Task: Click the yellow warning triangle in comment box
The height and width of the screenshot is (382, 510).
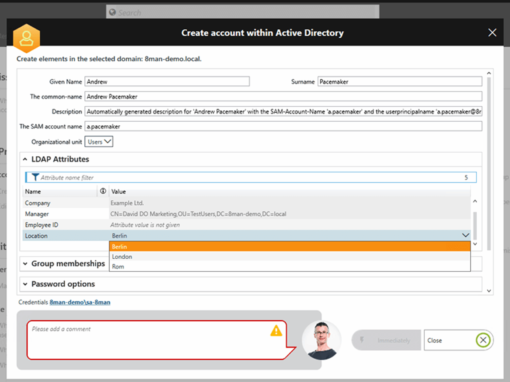Action: click(276, 331)
